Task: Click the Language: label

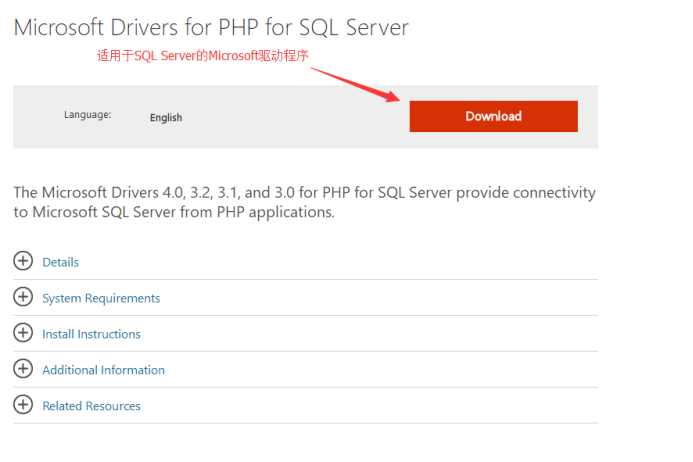Action: (x=88, y=115)
